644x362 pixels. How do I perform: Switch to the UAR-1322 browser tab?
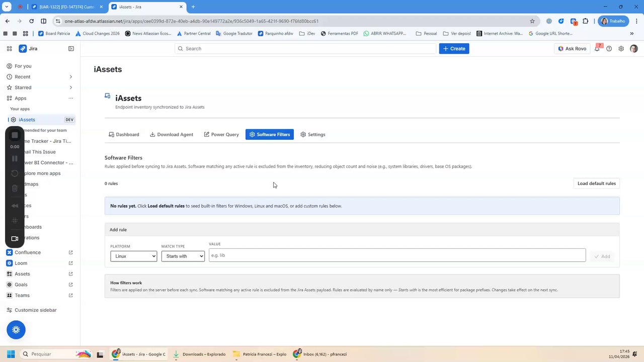(66, 7)
